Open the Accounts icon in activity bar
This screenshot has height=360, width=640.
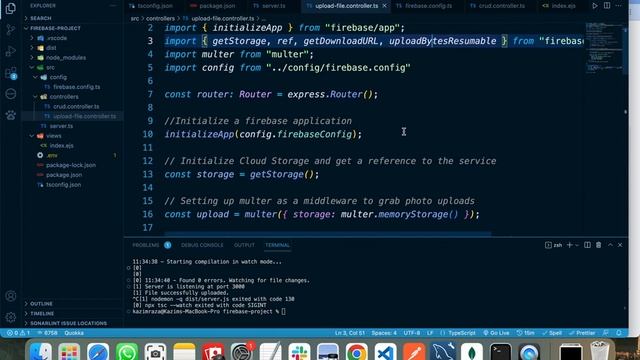pyautogui.click(x=11, y=296)
